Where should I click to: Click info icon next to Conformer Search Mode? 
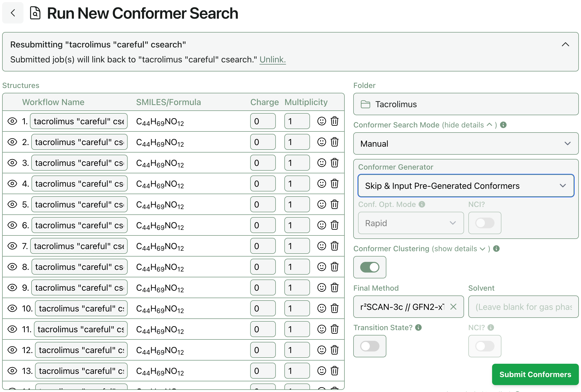click(503, 125)
